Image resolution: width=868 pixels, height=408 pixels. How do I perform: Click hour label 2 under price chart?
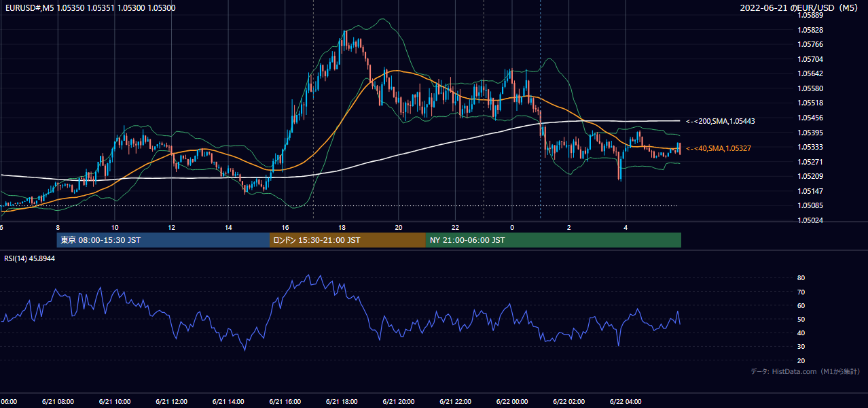coord(569,227)
